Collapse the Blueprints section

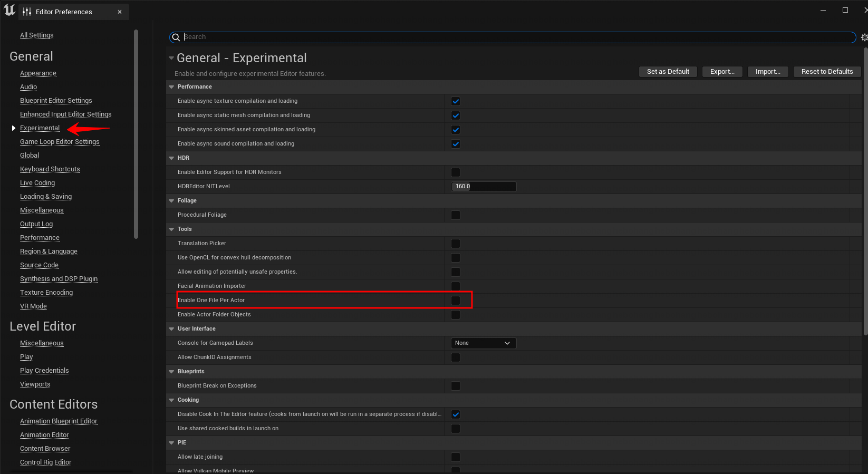coord(171,372)
